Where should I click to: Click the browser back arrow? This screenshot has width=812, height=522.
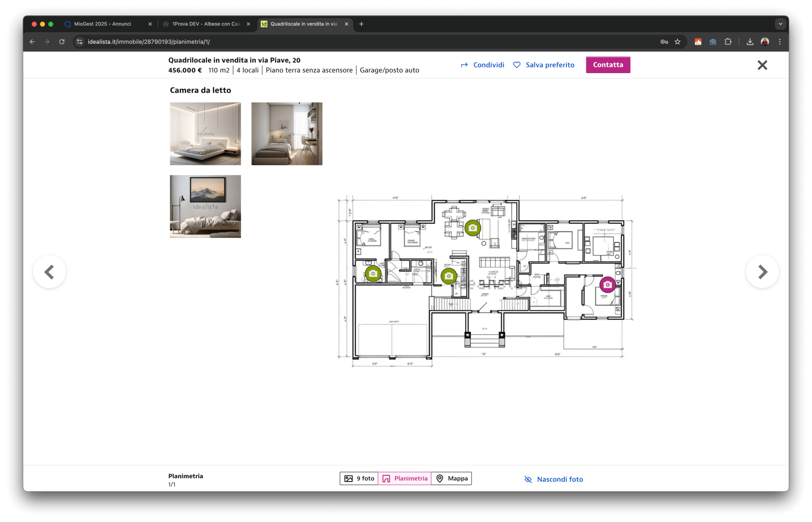(32, 42)
